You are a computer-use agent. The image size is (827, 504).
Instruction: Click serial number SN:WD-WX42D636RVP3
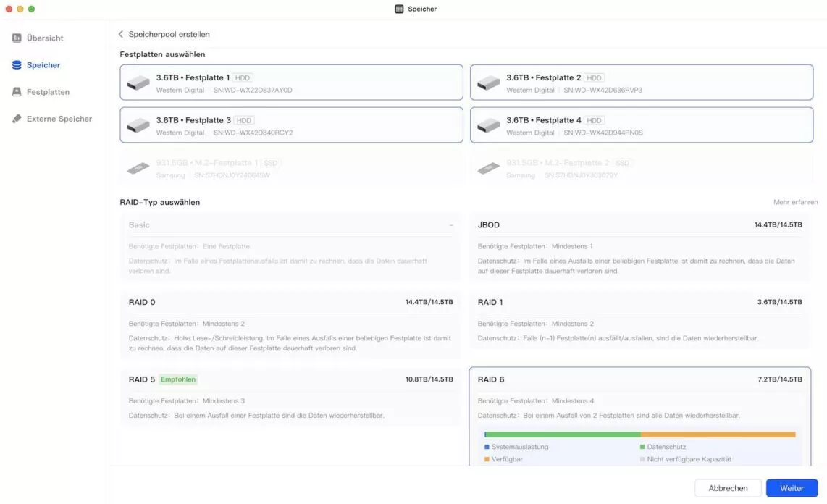pos(603,90)
